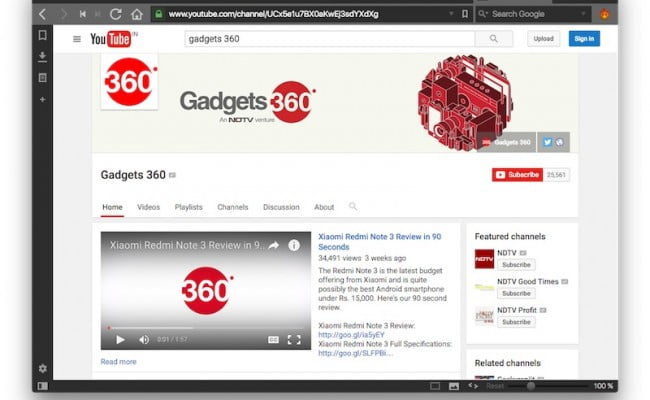Open the goo.gl/ia5yEY link
This screenshot has height=400, width=650.
tap(352, 335)
